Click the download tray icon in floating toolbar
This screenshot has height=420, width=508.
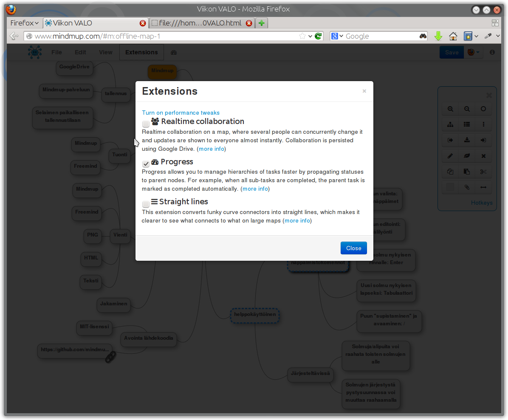pos(467,140)
